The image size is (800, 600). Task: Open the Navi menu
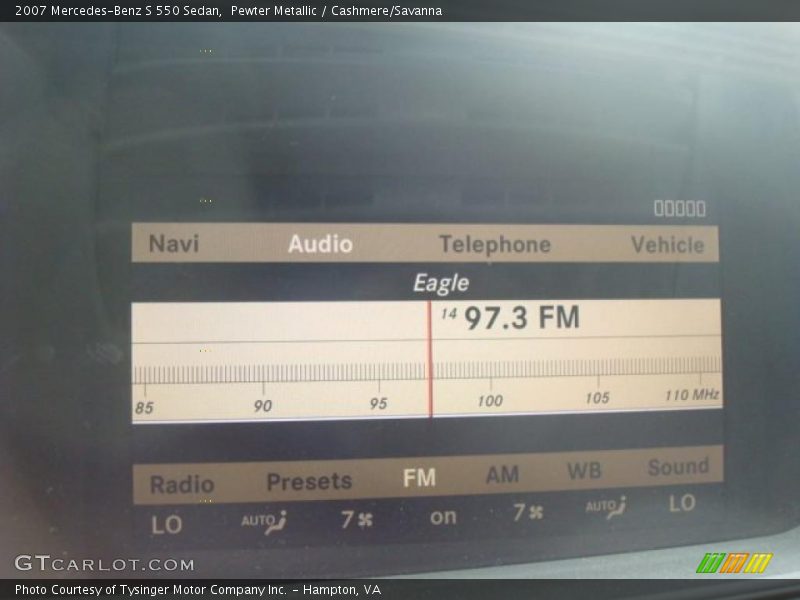click(x=173, y=243)
